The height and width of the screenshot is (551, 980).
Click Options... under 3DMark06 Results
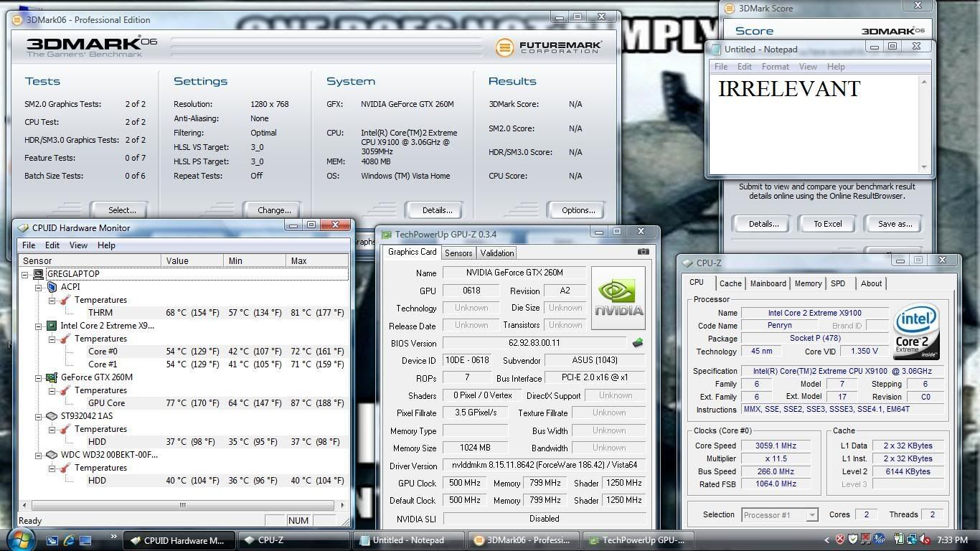click(x=578, y=210)
